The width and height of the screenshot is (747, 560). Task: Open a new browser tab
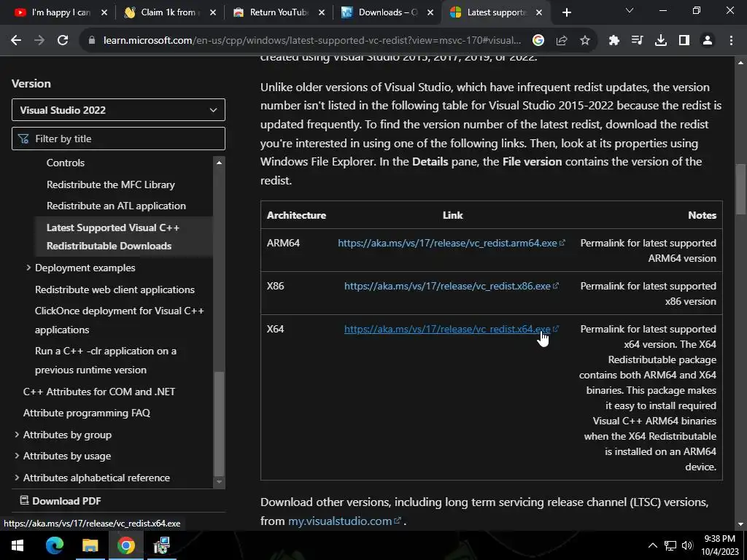[566, 13]
